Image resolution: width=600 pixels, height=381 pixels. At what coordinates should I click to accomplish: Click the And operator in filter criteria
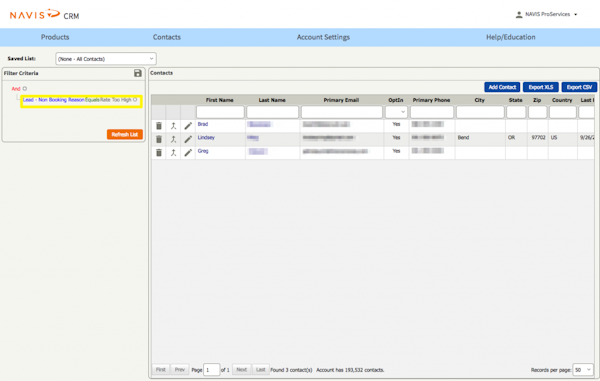click(16, 88)
